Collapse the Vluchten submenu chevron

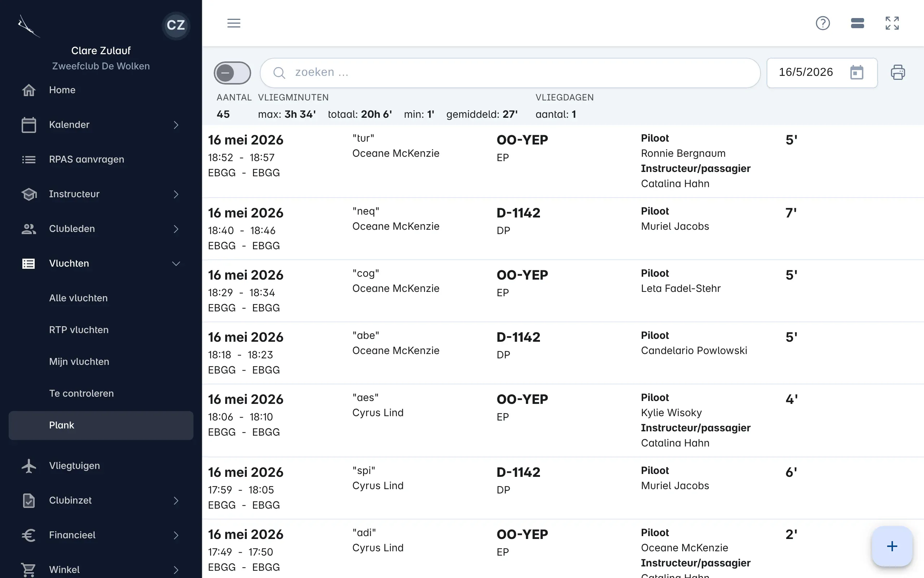point(176,264)
